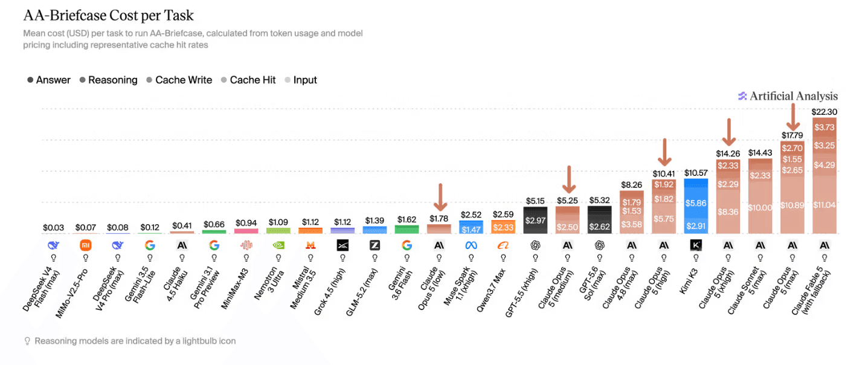
Task: Click the Xiaomi MiMo-V2.5-Pro logo icon
Action: tap(85, 245)
